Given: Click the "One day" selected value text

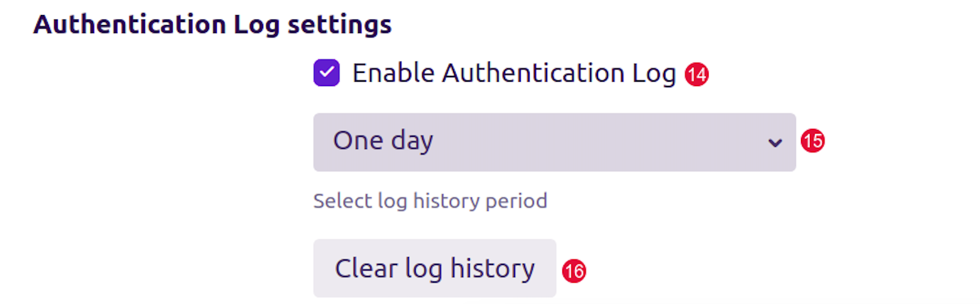Looking at the screenshot, I should point(383,141).
